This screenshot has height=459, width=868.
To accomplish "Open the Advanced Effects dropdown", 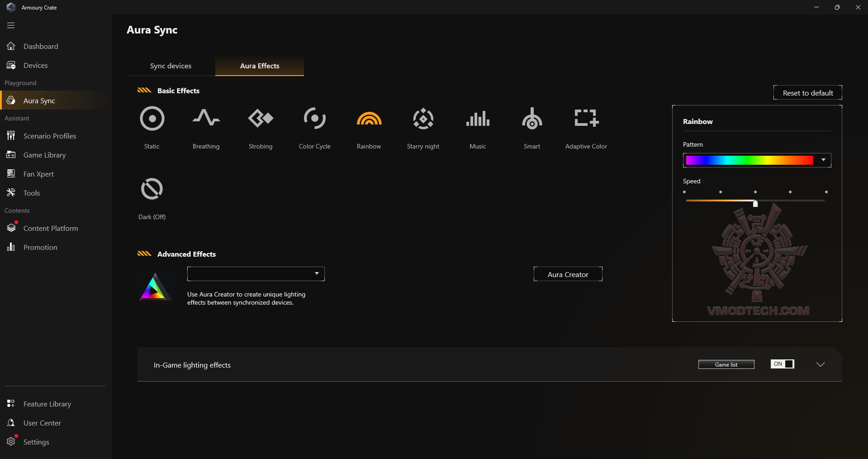I will pyautogui.click(x=256, y=274).
